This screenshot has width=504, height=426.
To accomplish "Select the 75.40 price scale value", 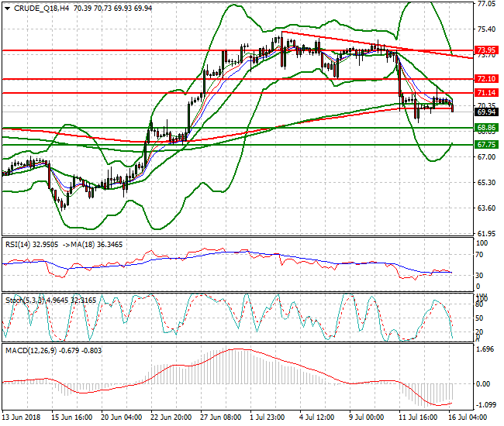I will coord(486,29).
